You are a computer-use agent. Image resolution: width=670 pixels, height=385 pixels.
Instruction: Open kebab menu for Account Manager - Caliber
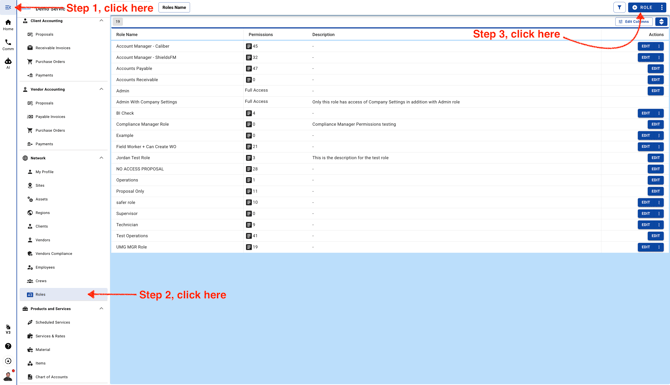tap(659, 46)
